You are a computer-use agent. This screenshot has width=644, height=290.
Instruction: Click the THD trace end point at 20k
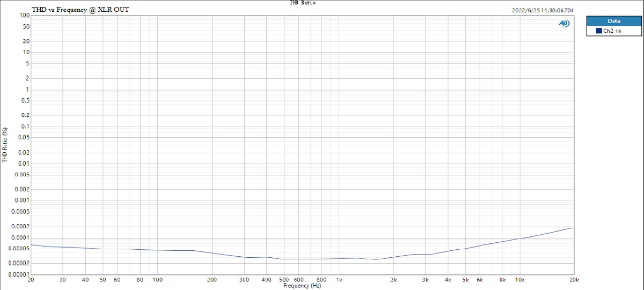pos(574,228)
